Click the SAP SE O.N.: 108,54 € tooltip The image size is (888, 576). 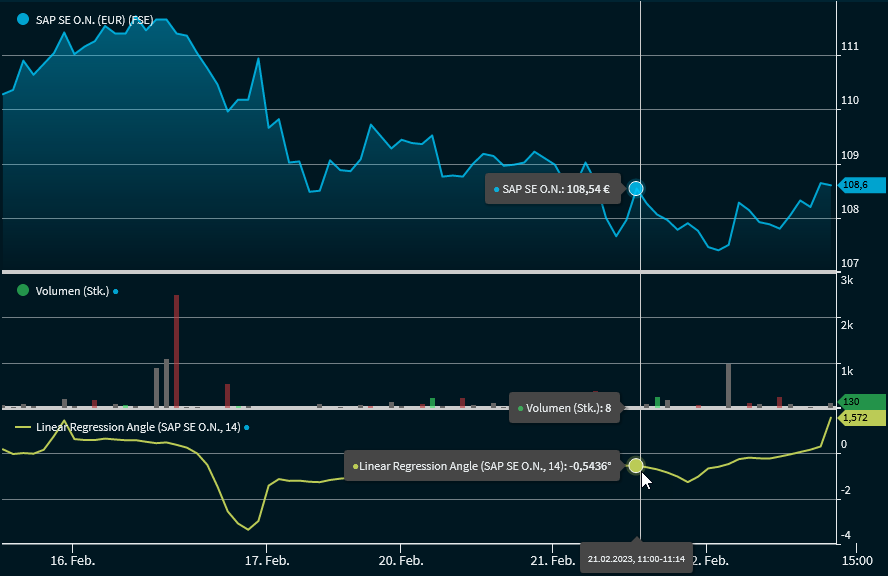coord(554,188)
